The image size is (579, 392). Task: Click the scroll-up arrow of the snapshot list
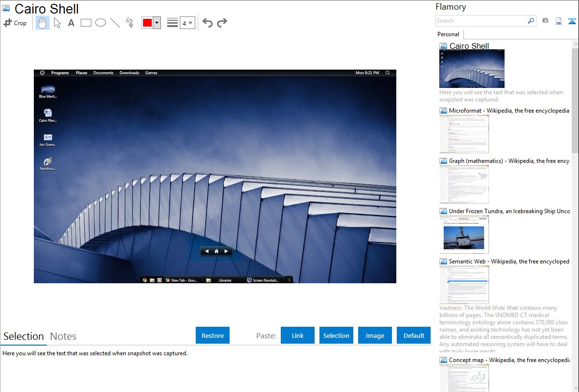click(x=575, y=44)
